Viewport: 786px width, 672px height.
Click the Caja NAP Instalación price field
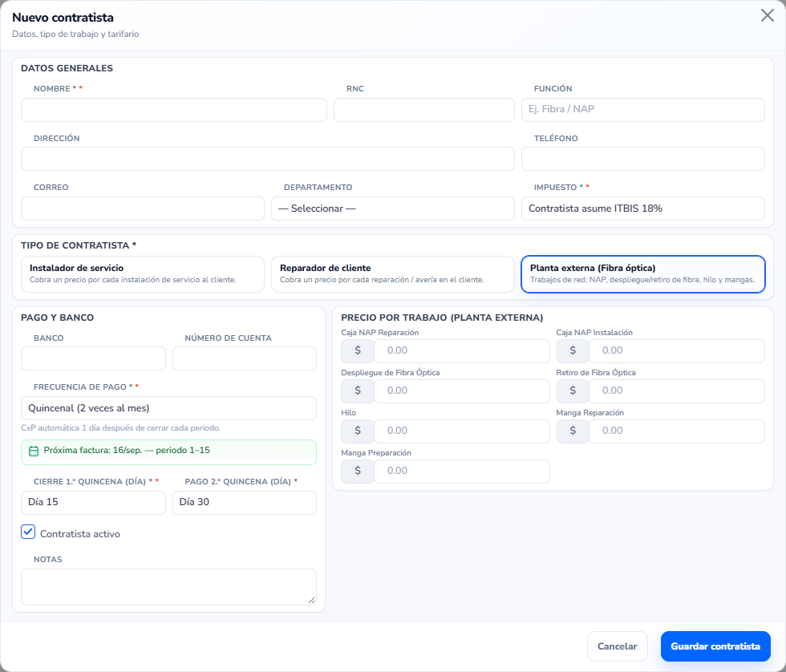[677, 350]
